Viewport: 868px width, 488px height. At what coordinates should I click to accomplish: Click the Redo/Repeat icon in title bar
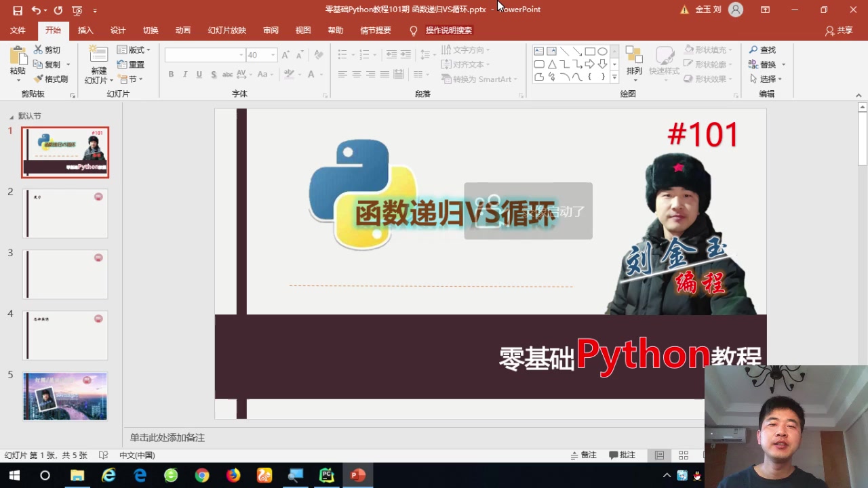(58, 10)
